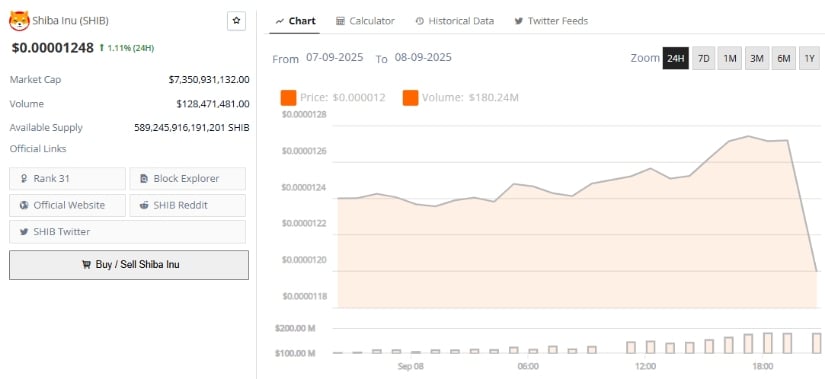Select the 24H zoom range
Image resolution: width=825 pixels, height=379 pixels.
pyautogui.click(x=676, y=58)
